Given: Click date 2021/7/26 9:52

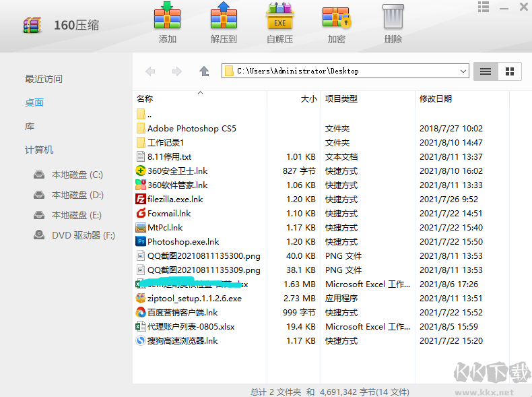Looking at the screenshot, I should coord(448,200).
